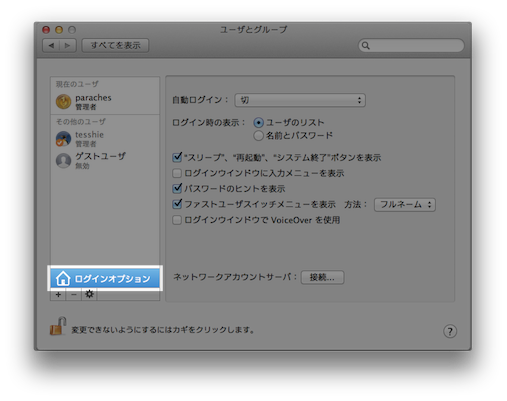Toggle パスワードのヒントを表示 checkbox
This screenshot has height=401, width=507.
(177, 189)
